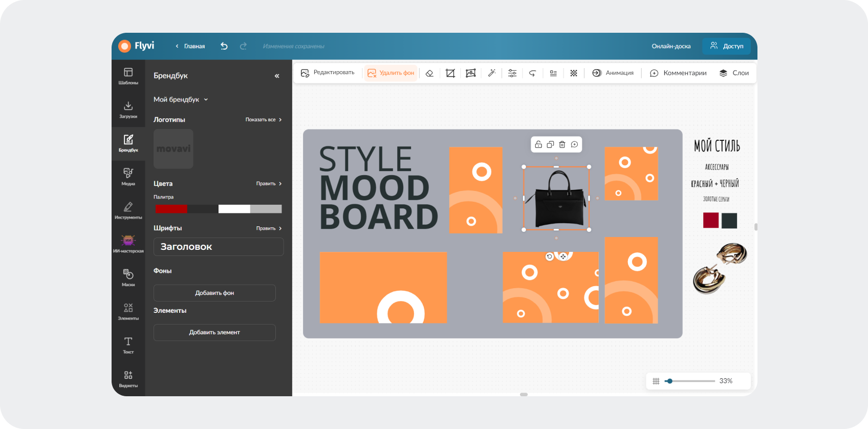
Task: Pick the red palette color swatch
Action: point(171,209)
